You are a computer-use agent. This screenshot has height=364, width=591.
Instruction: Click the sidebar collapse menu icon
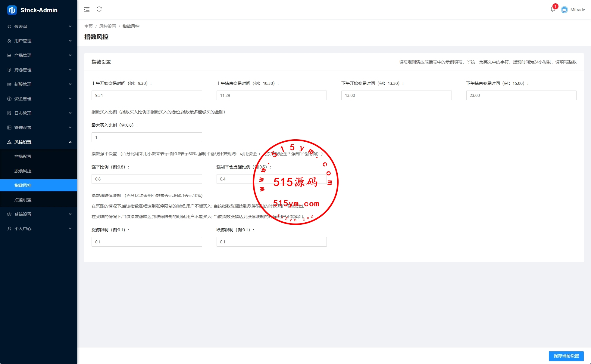(87, 10)
